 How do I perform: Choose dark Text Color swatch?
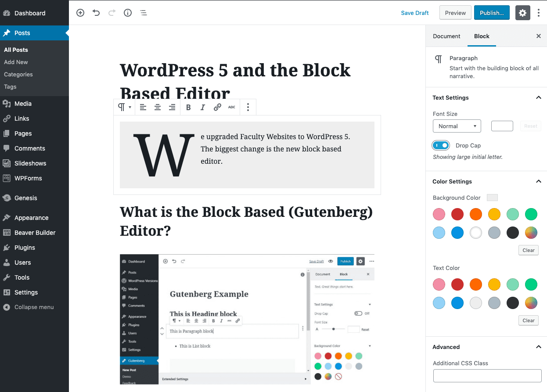[513, 303]
